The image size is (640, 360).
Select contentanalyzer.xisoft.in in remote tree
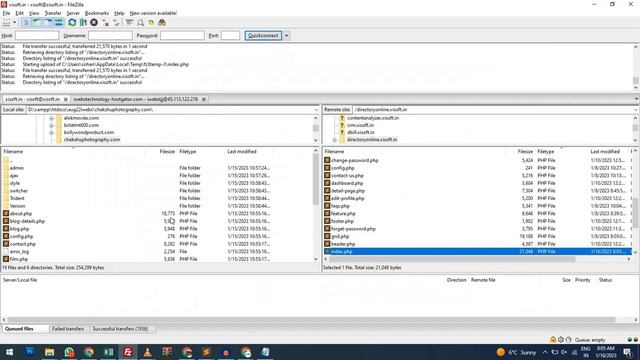373,118
